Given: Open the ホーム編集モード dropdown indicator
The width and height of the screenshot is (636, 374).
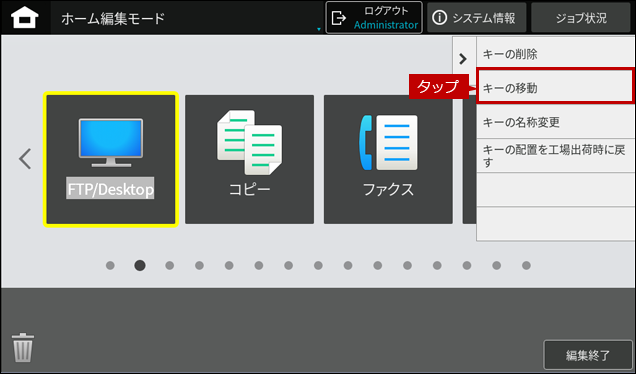Looking at the screenshot, I should 319,29.
